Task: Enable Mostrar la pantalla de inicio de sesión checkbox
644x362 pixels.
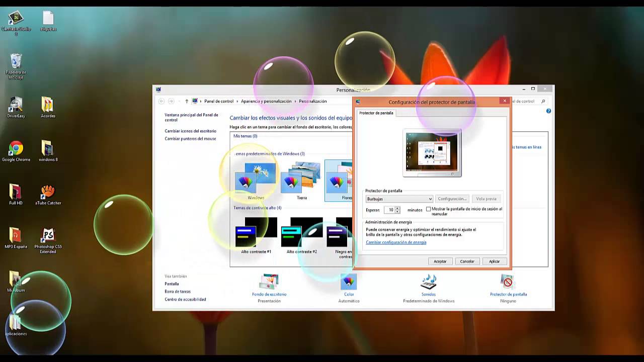Action: tap(429, 209)
